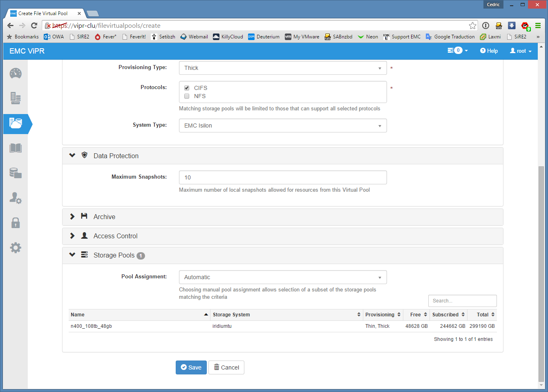Click the padlock security icon in sidebar
Image resolution: width=548 pixels, height=392 pixels.
pos(16,223)
